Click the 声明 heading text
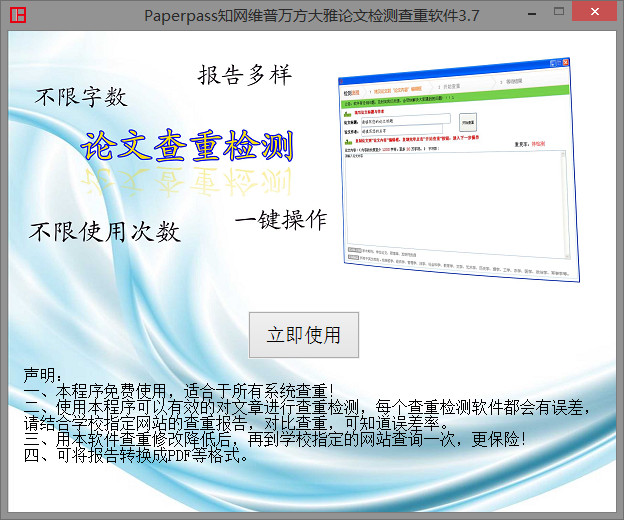624x520 pixels. pyautogui.click(x=44, y=374)
